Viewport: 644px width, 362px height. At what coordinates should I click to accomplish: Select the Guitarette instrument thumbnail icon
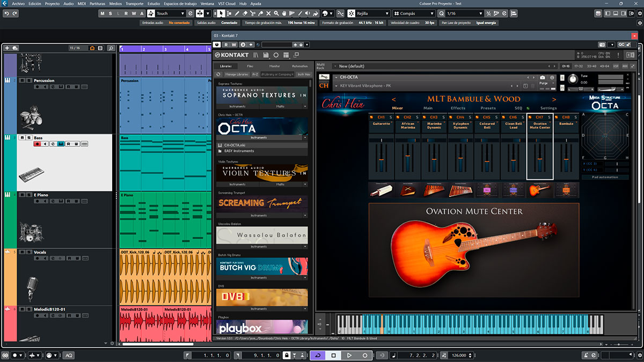pos(382,190)
